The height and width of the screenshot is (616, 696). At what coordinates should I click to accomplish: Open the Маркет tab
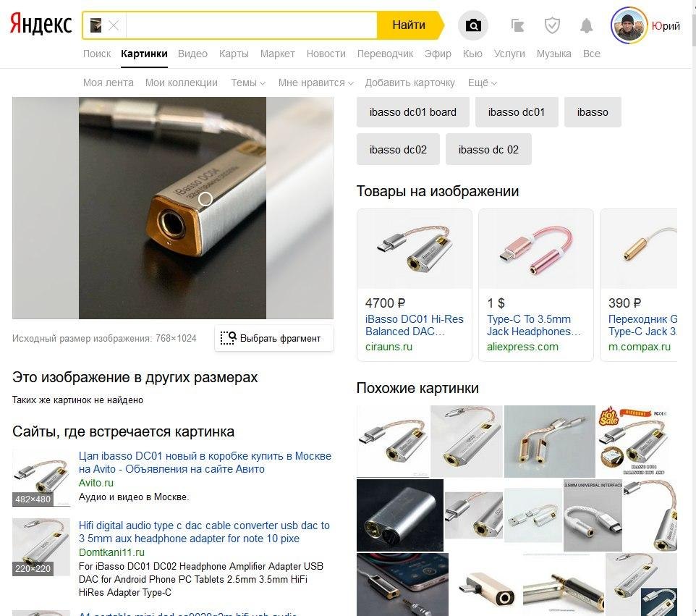(277, 54)
